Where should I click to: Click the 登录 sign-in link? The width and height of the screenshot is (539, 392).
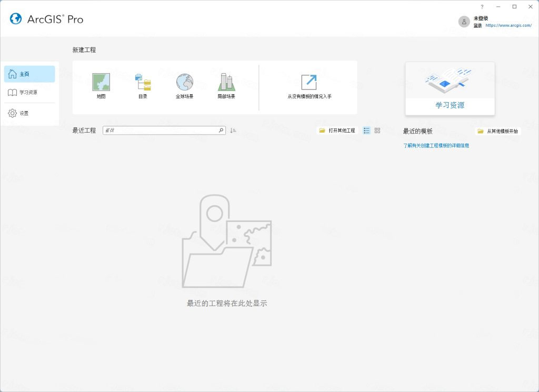pyautogui.click(x=477, y=25)
